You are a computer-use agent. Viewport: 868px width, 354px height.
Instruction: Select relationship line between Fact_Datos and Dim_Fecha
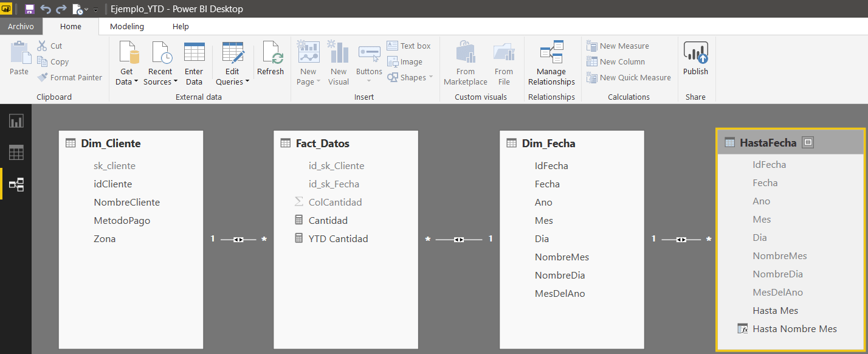(x=459, y=240)
